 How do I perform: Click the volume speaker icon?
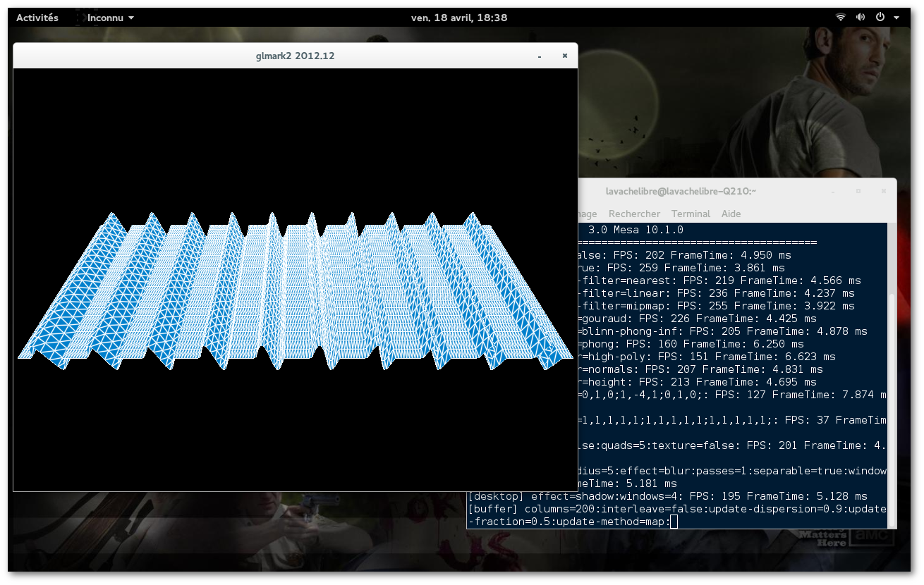click(861, 18)
